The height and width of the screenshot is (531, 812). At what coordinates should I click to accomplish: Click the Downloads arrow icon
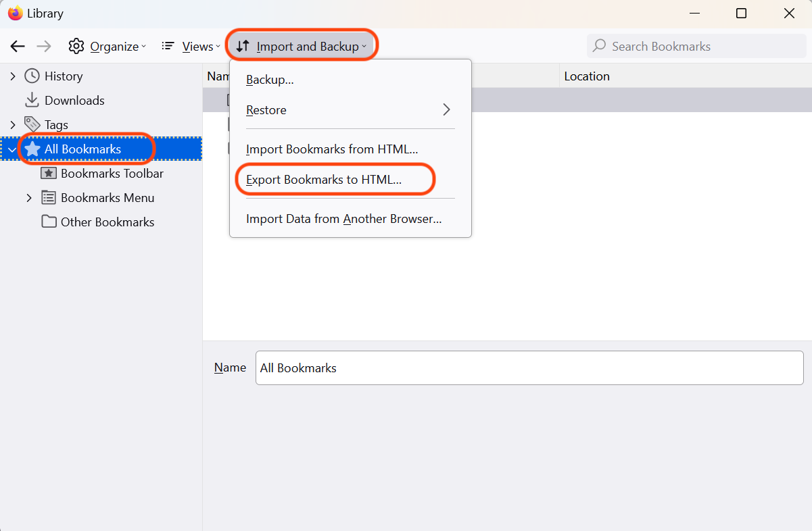(x=32, y=101)
